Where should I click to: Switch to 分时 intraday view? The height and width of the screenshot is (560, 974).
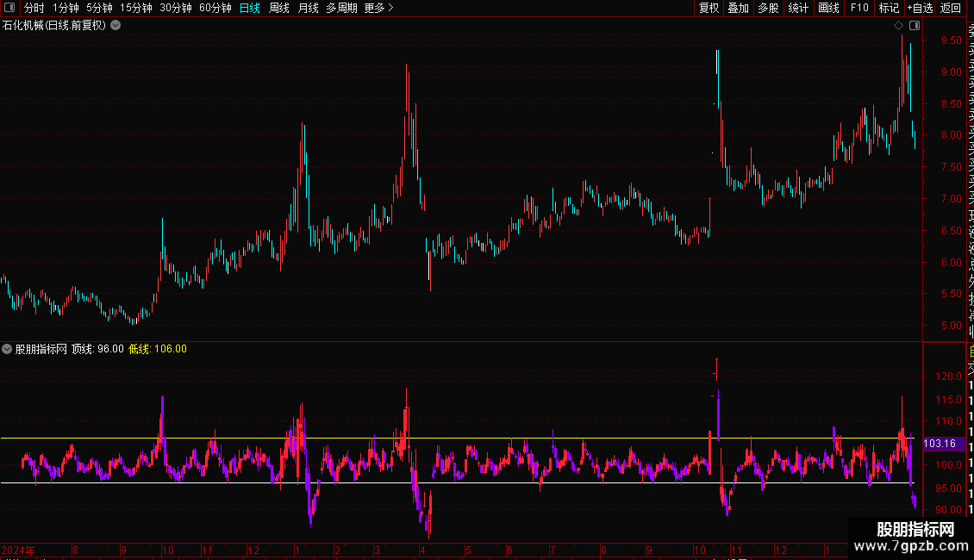pos(34,8)
